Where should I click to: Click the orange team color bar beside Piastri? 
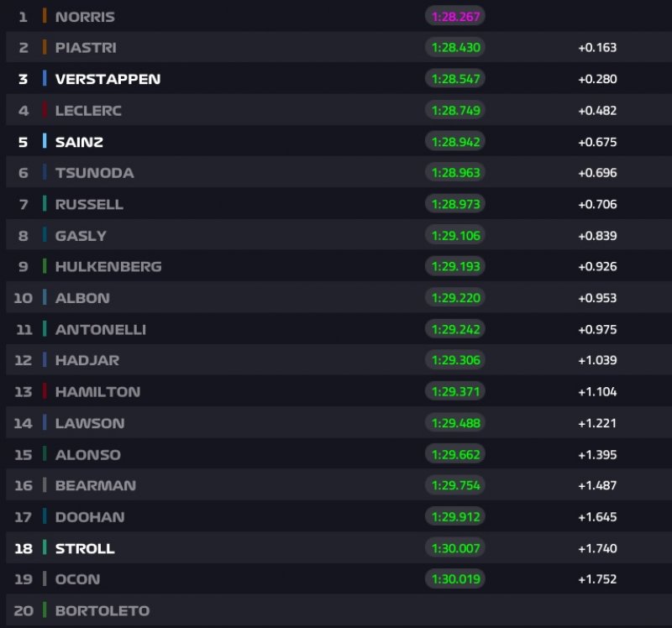click(45, 47)
